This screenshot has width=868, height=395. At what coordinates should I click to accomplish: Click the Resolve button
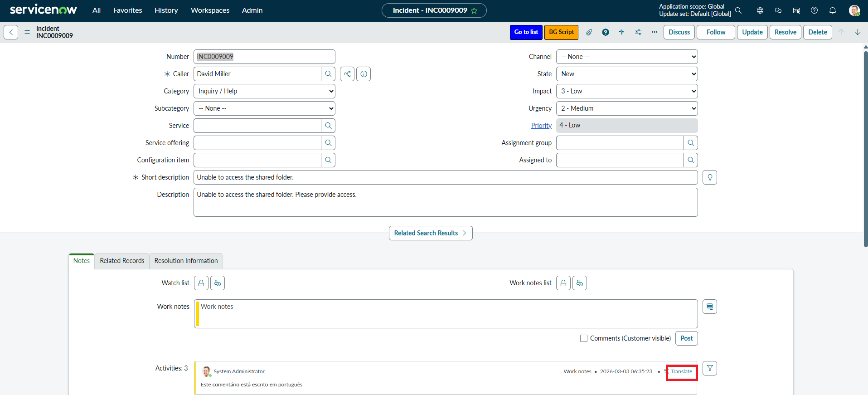pos(786,32)
